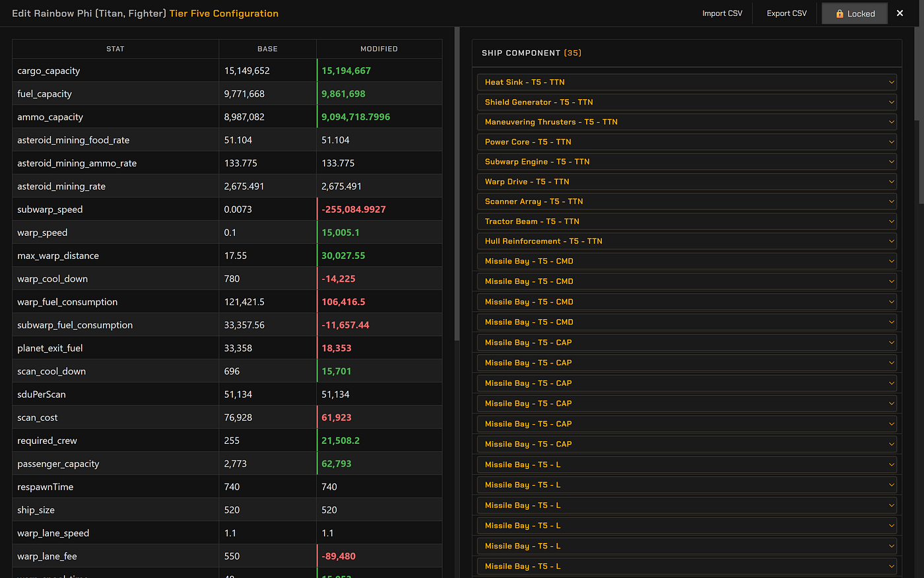The width and height of the screenshot is (924, 578).
Task: Expand the Shield Generator component selector
Action: (x=686, y=102)
